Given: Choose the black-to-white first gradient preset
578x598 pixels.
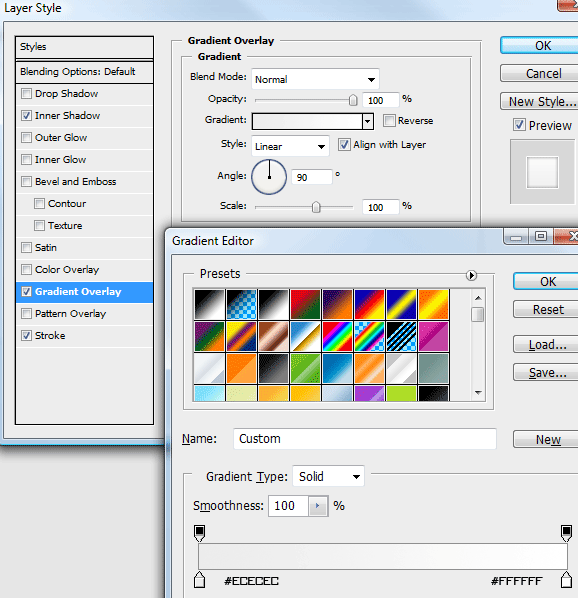Looking at the screenshot, I should tap(209, 304).
